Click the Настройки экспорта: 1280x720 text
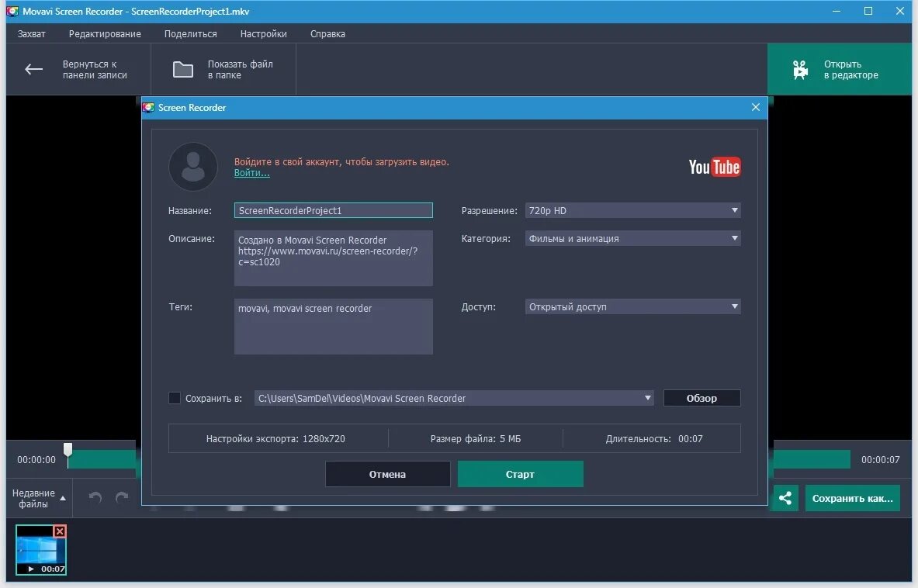The height and width of the screenshot is (588, 918). click(275, 439)
